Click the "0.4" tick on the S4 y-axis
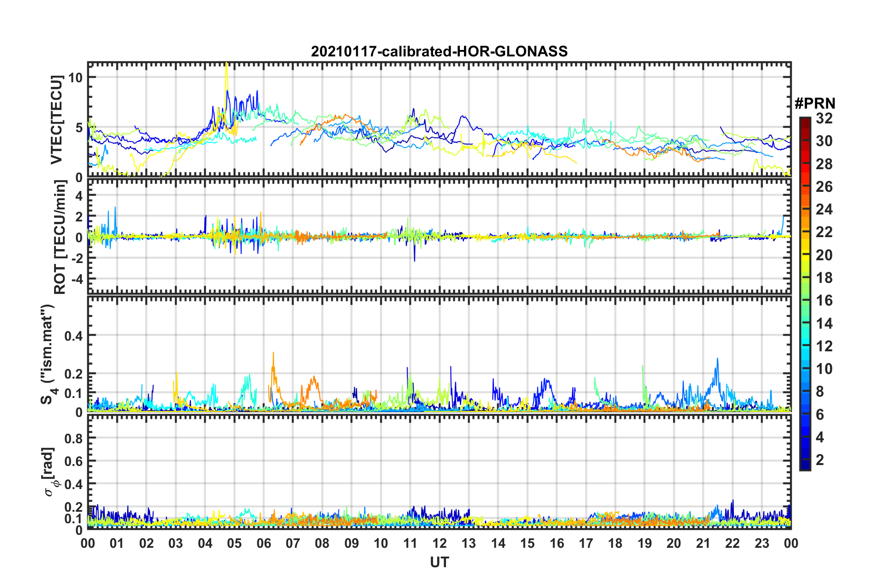This screenshot has width=879, height=588. point(73,336)
